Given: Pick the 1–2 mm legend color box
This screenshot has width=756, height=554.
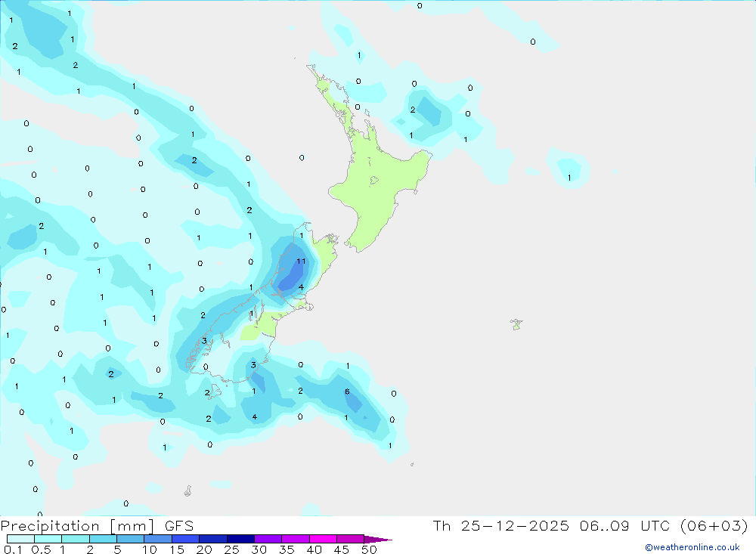Looking at the screenshot, I should (76, 539).
